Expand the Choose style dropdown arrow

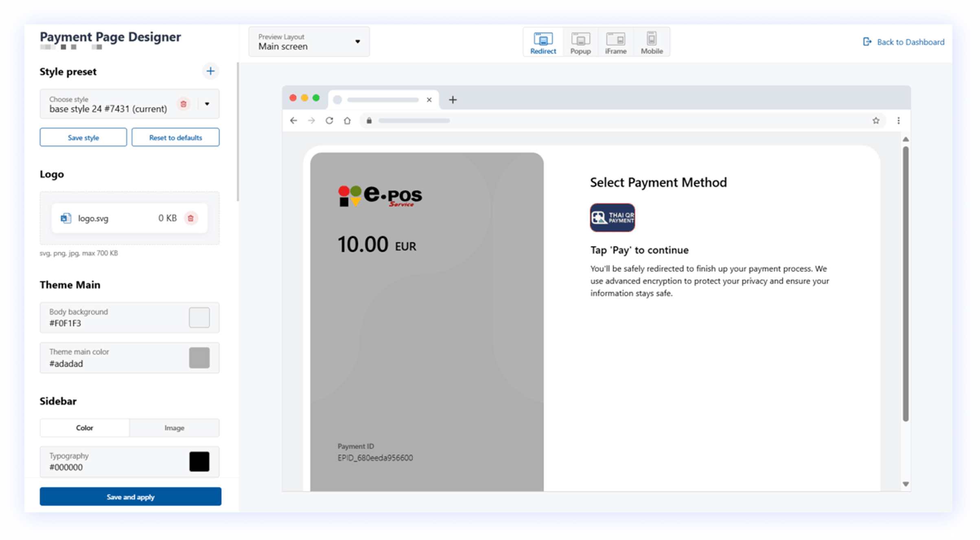[x=207, y=104]
